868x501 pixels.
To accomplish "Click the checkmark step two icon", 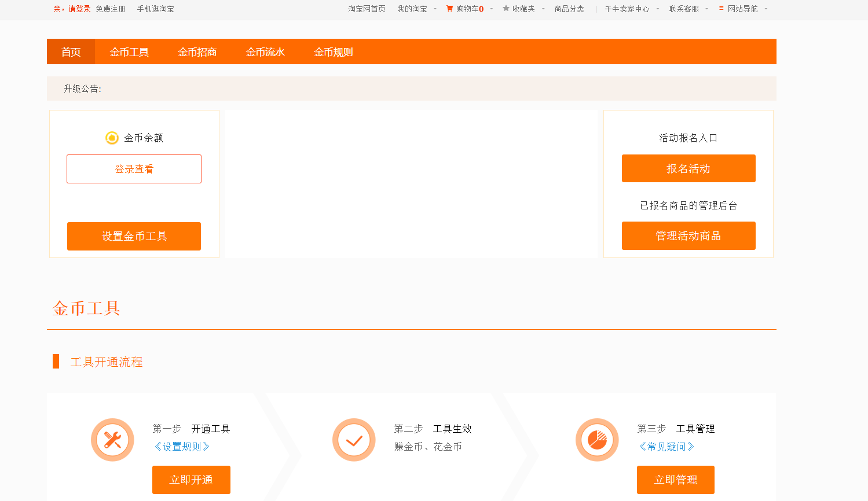I will pos(354,440).
